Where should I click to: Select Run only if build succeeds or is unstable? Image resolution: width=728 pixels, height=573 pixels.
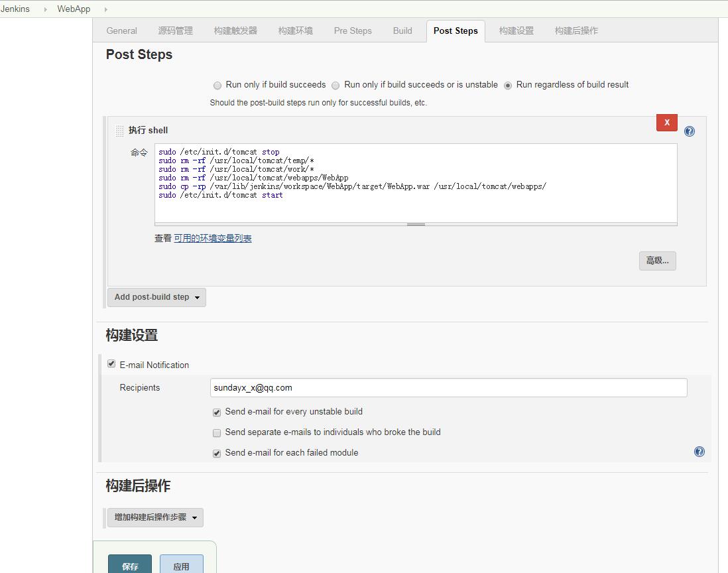(335, 86)
